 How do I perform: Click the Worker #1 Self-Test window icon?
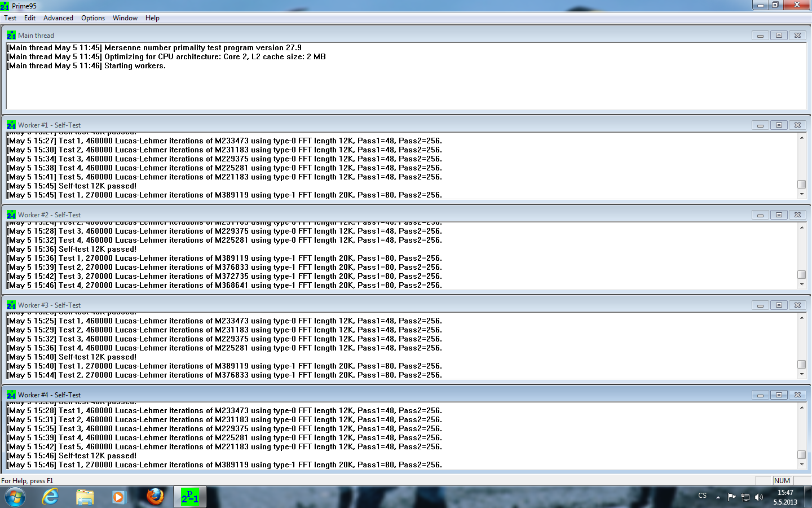pyautogui.click(x=11, y=125)
